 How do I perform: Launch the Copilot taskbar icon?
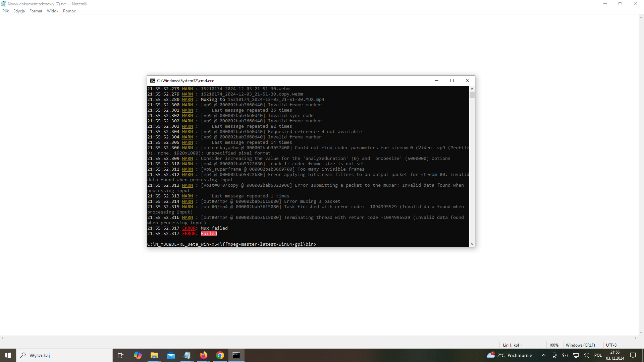138,355
